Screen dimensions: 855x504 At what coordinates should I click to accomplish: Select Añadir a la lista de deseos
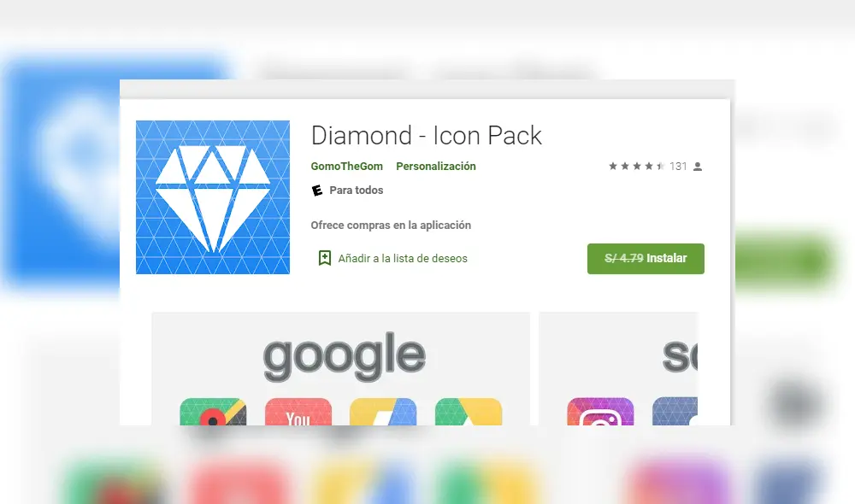403,258
